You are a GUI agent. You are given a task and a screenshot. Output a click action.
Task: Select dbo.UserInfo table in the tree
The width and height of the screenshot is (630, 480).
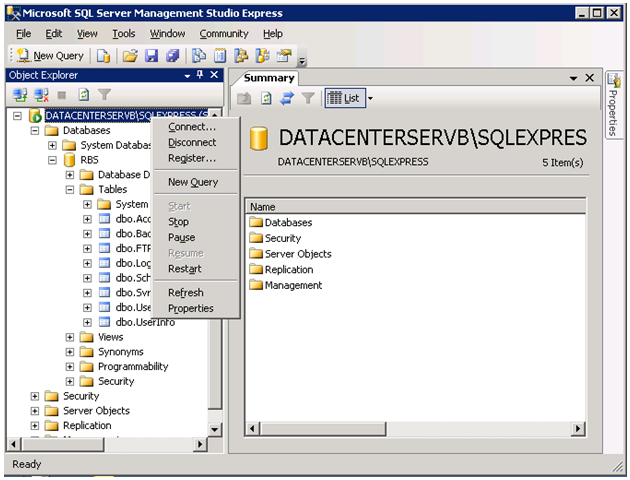(x=145, y=322)
